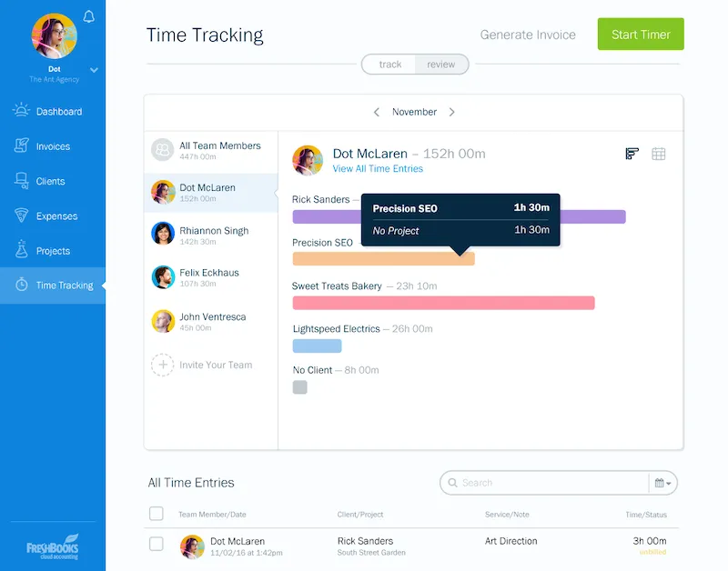
Task: Select the Expenses icon in sidebar
Action: pyautogui.click(x=22, y=215)
